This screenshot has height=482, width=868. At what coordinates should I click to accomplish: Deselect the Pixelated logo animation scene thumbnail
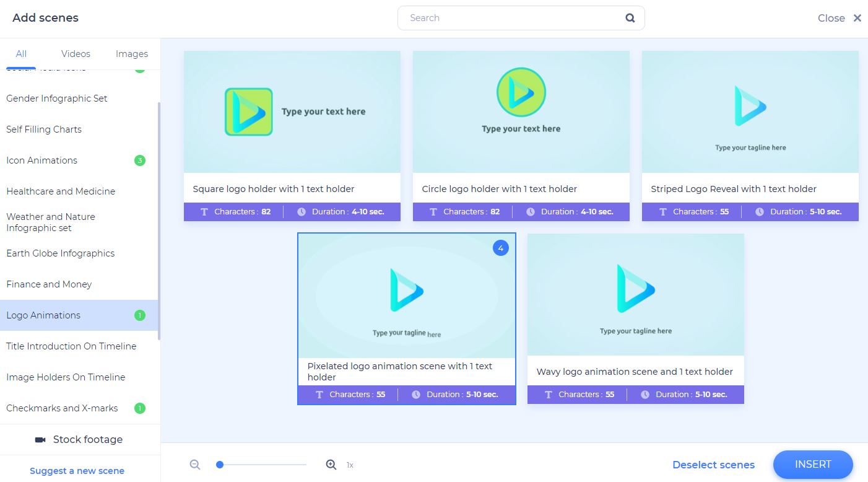407,294
